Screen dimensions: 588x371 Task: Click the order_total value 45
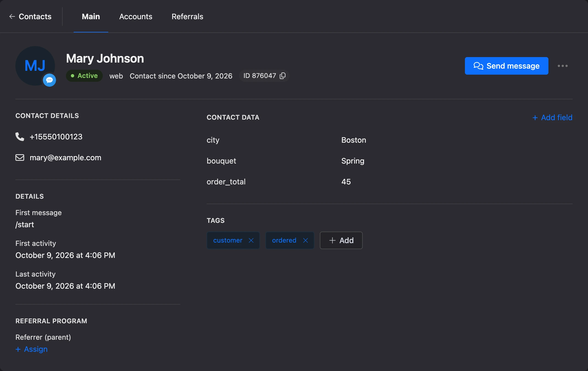(x=346, y=182)
